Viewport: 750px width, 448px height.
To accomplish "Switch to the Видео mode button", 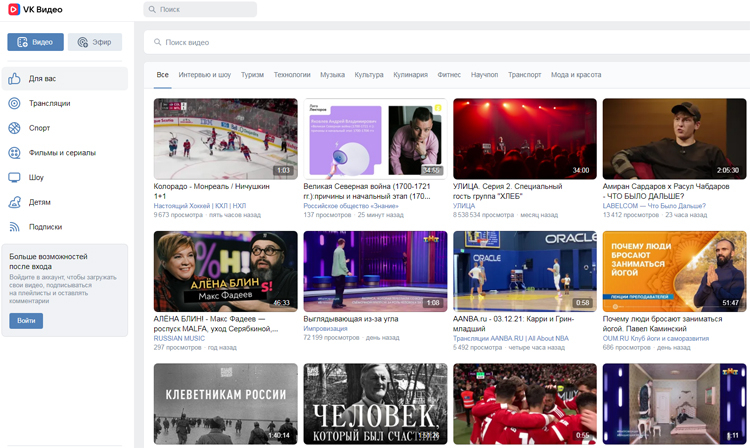I will point(35,42).
